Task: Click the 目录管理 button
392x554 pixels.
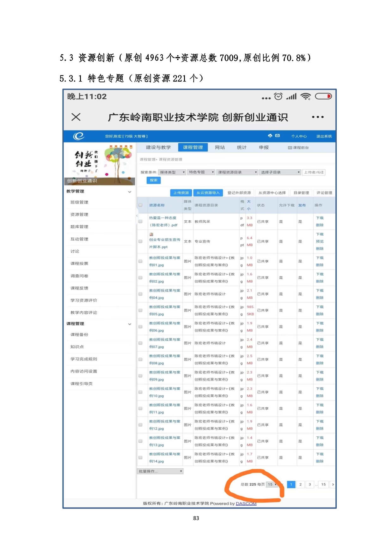Action: (301, 193)
